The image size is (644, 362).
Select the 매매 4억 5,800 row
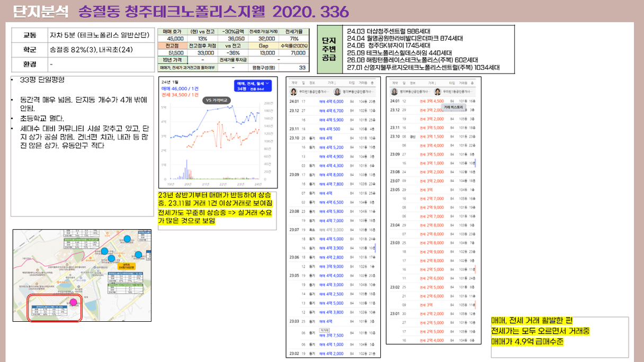pyautogui.click(x=332, y=211)
